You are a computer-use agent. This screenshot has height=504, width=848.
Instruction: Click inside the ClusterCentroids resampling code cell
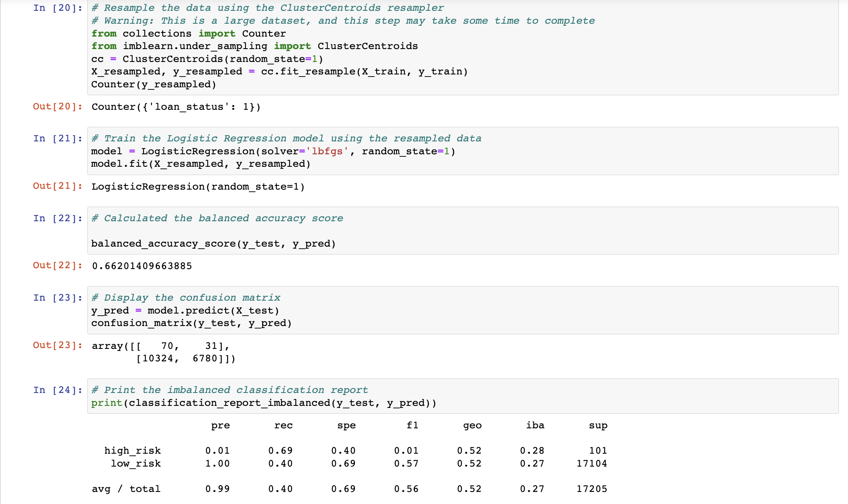[291, 46]
